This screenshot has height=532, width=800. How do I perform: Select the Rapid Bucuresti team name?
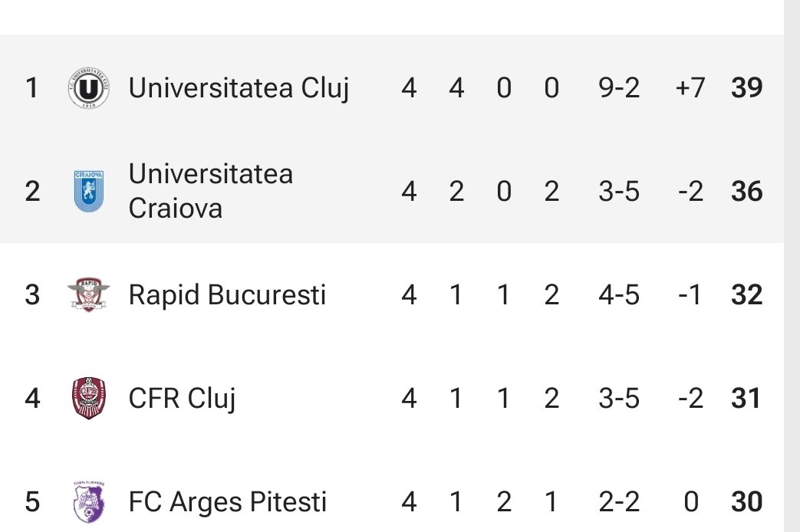tap(227, 295)
